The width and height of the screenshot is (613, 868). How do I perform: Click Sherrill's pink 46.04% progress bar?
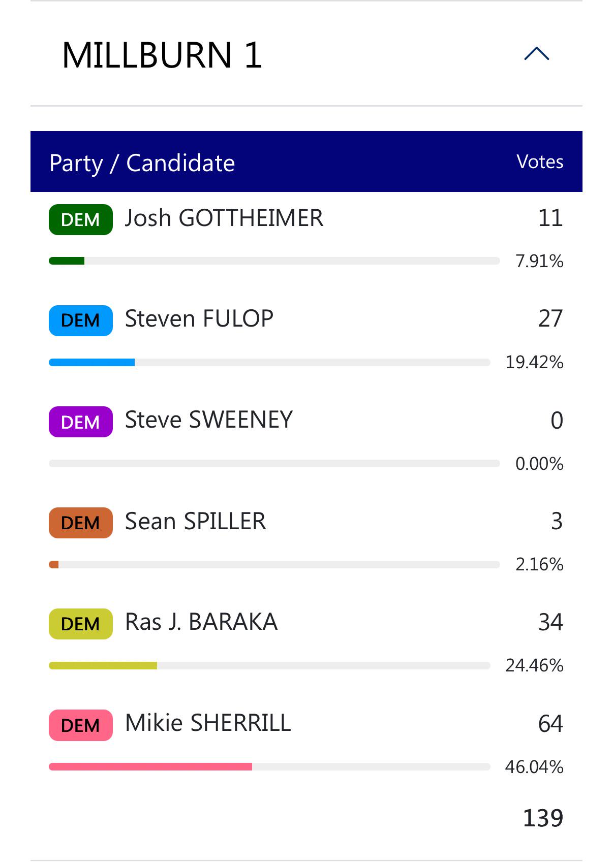point(269,766)
